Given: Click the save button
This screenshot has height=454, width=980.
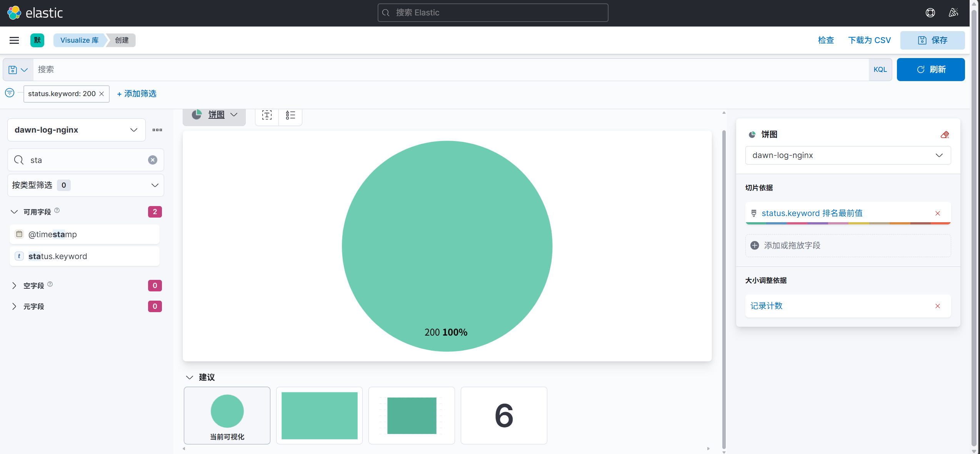Looking at the screenshot, I should (932, 40).
